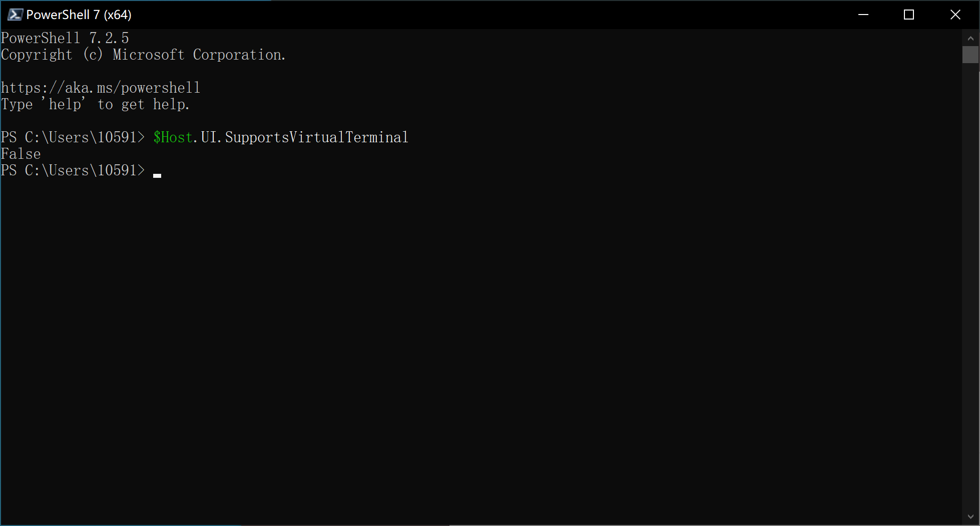Click the PowerShell 7.2.5 version line

(66, 38)
